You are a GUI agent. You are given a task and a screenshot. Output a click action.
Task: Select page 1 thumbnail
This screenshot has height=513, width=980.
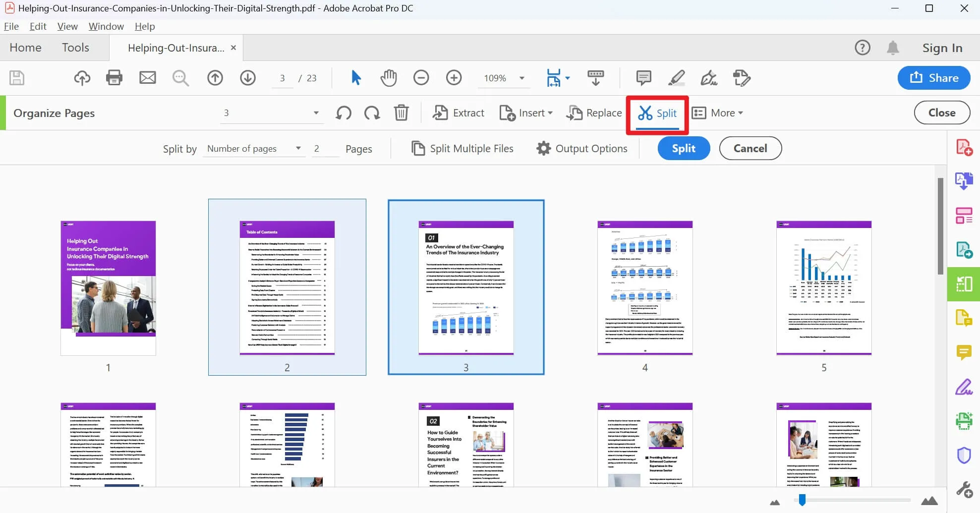(108, 287)
